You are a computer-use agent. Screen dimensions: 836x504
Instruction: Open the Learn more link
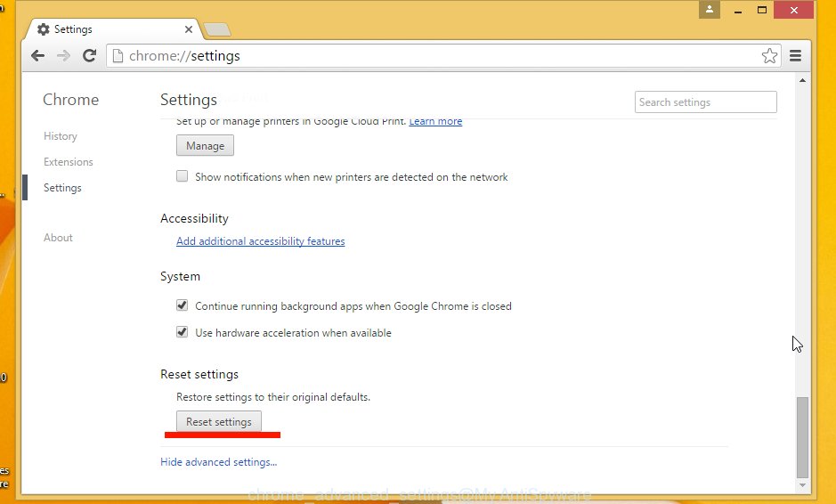pos(435,121)
